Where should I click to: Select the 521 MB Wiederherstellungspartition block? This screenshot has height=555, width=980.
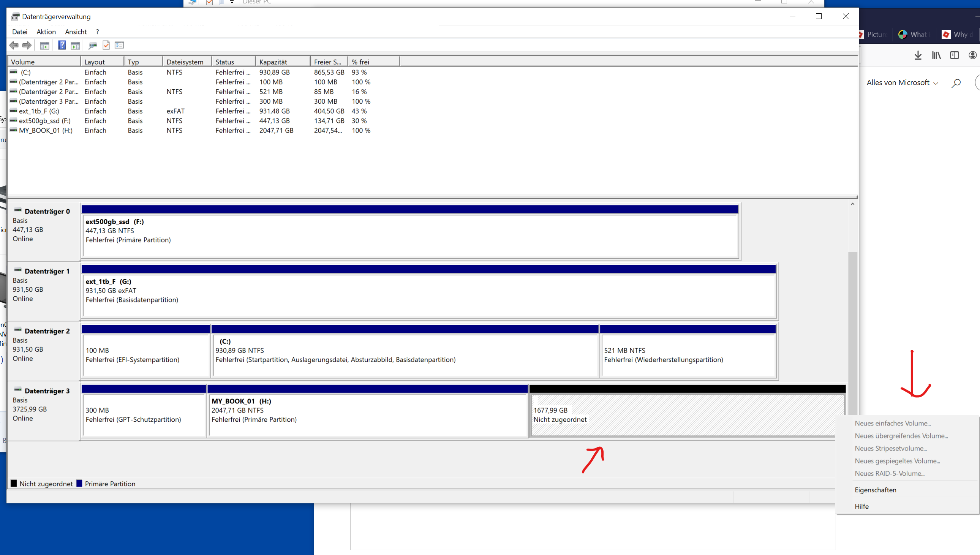[x=688, y=351]
